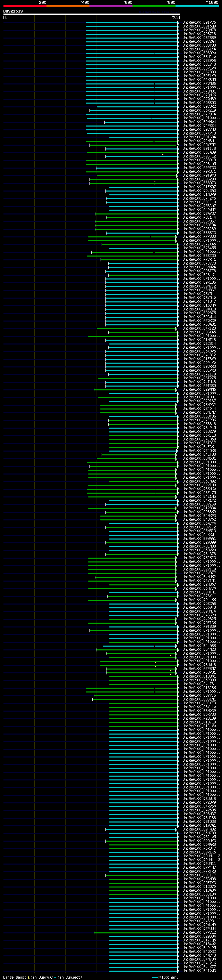Viewport: 222px width, 980px height.
Task: Select hit UniRef100_Q9UM11-2
Action: 201,856
